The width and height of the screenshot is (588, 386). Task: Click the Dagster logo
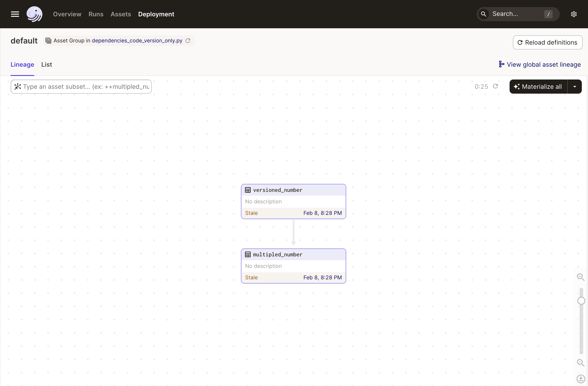34,14
